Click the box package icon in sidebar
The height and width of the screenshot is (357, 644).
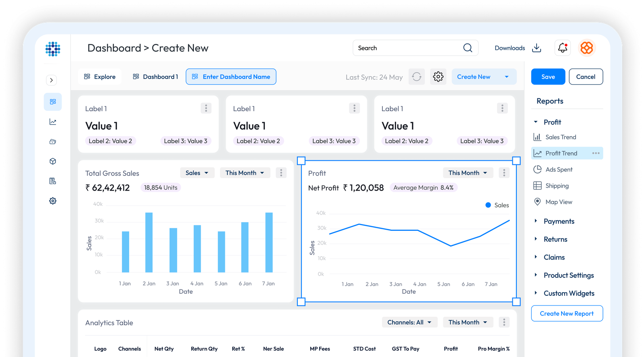pyautogui.click(x=53, y=161)
